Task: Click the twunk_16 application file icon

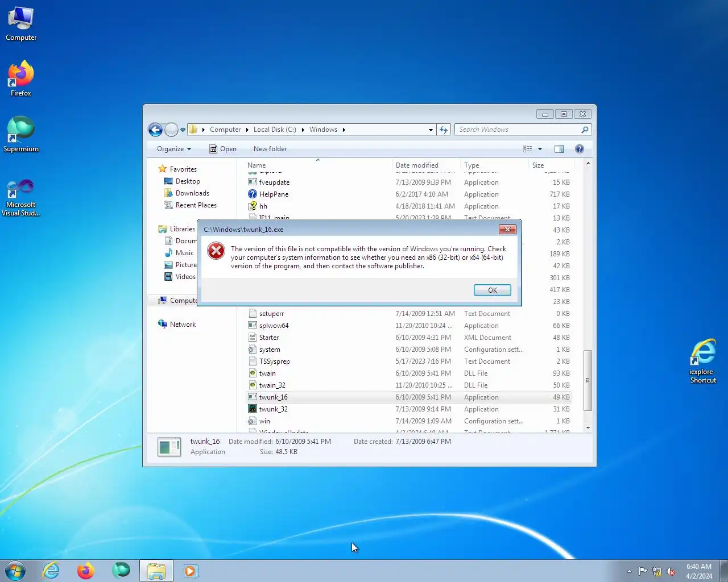Action: pos(253,397)
